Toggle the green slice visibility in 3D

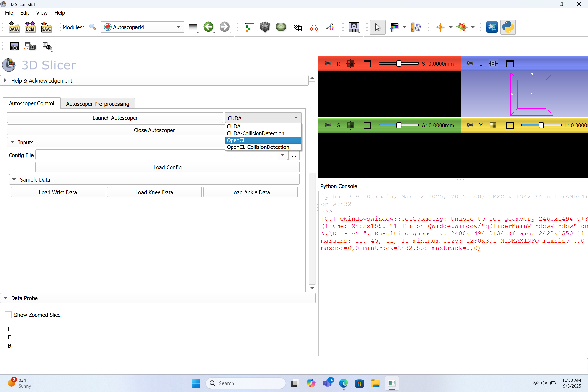tap(351, 125)
